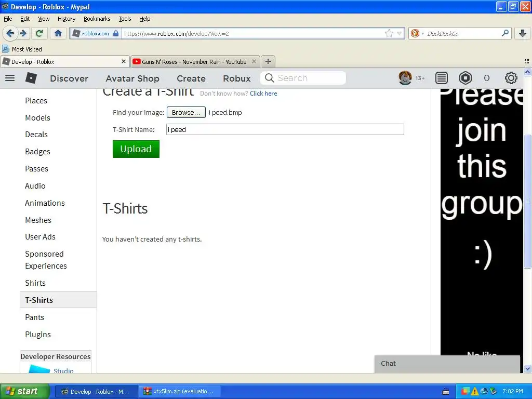Screen dimensions: 532x399
Task: Click the Click here help link
Action: [263, 94]
